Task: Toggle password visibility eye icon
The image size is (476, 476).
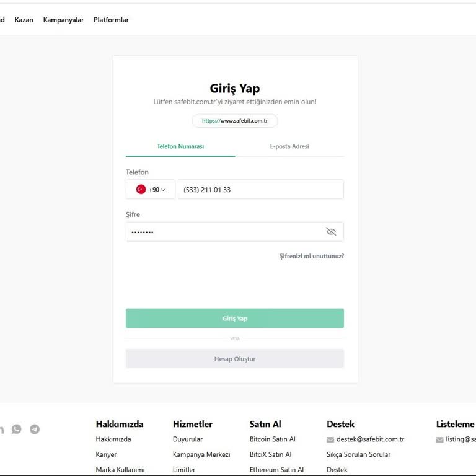Action: (x=331, y=232)
